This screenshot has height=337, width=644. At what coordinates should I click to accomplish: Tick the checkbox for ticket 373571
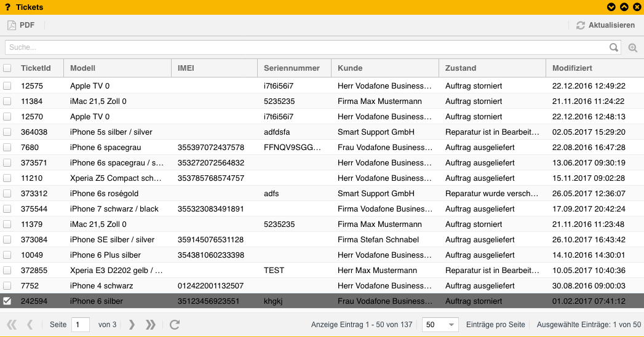point(7,163)
